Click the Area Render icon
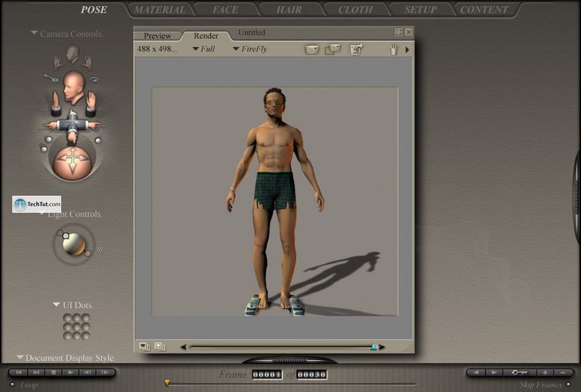581x392 pixels. tap(333, 50)
